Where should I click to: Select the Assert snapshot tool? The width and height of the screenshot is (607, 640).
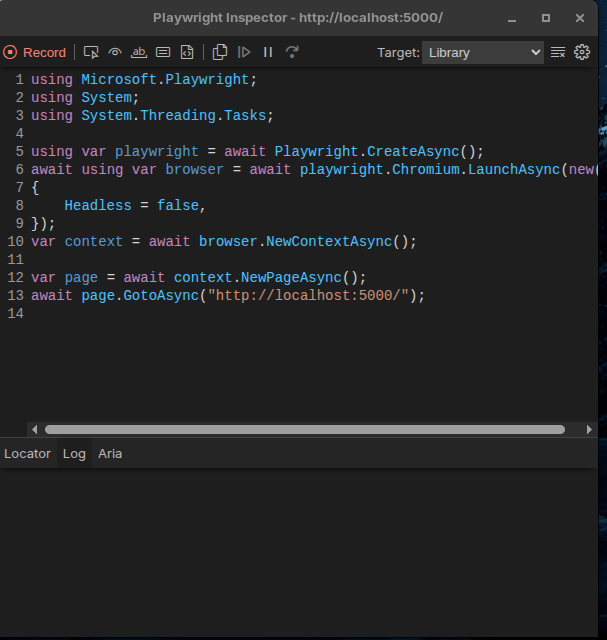187,52
